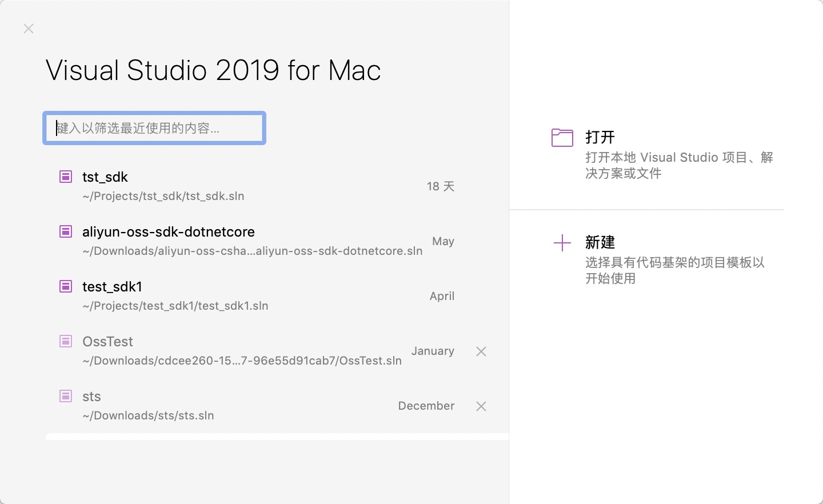Screen dimensions: 823x504
Task: Click the 'May' date label
Action: point(444,241)
